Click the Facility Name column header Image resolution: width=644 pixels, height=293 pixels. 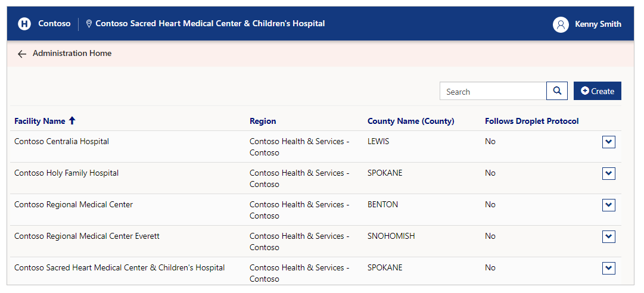(40, 121)
